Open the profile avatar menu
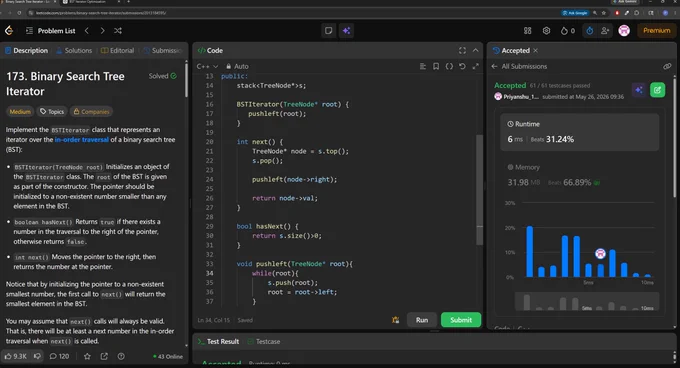Image resolution: width=680 pixels, height=368 pixels. point(624,30)
